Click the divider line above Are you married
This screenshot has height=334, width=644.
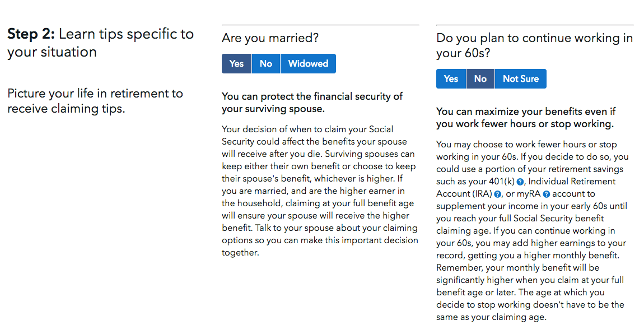320,25
